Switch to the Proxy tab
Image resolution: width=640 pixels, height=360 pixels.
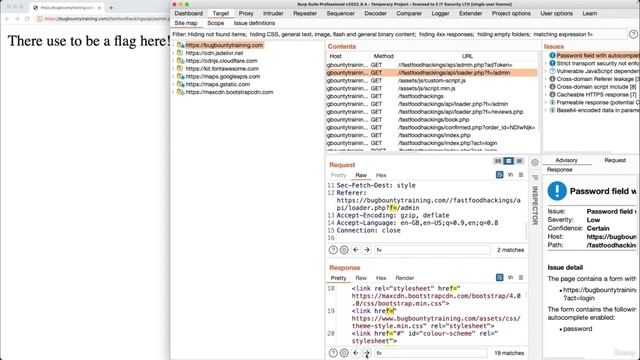246,13
